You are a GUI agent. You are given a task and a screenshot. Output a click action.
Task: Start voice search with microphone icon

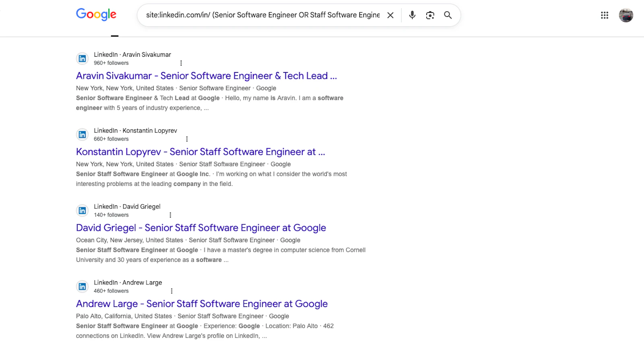pos(412,15)
